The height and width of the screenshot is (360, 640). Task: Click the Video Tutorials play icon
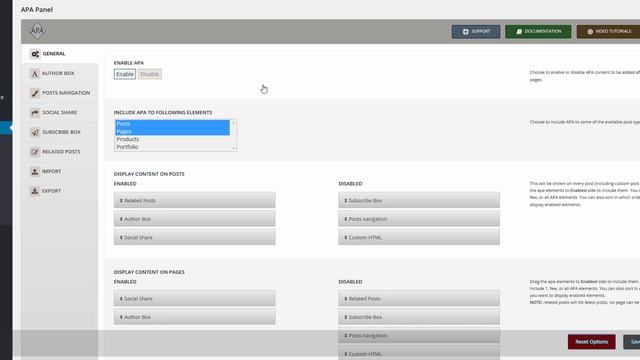pos(590,31)
